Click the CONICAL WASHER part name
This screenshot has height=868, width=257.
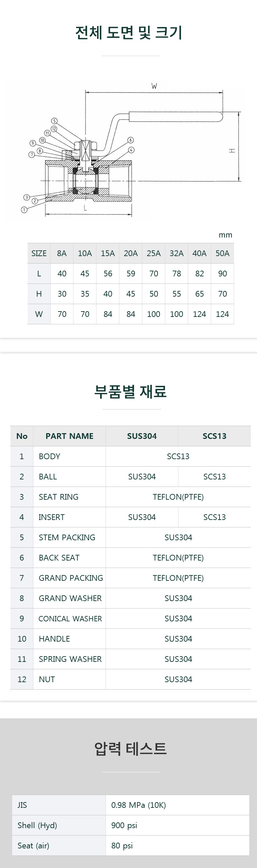pyautogui.click(x=70, y=619)
